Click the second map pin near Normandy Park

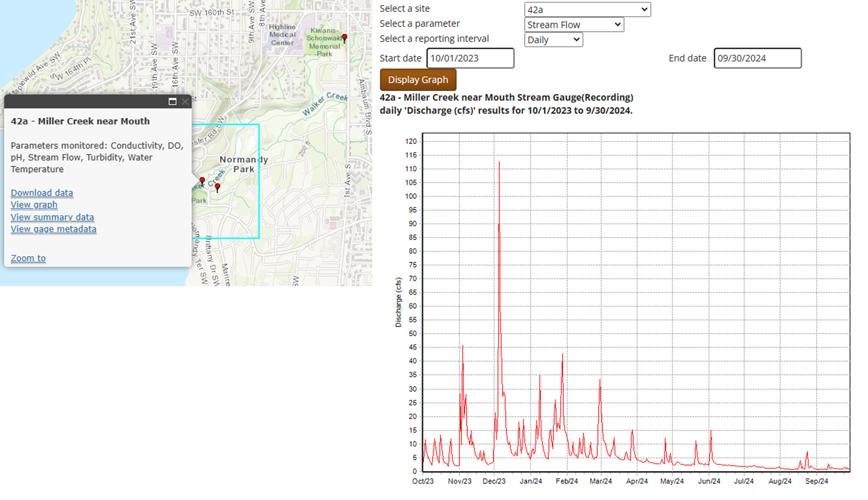pos(218,187)
